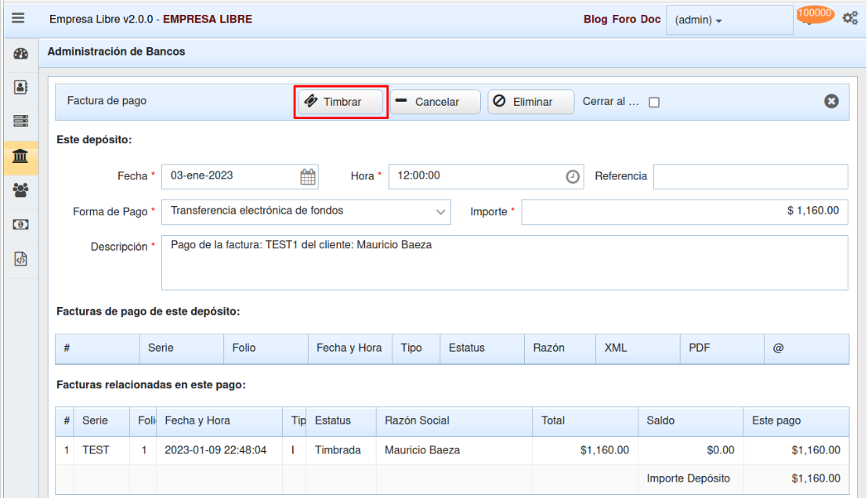
Task: Open the hamburger menu in the top bar
Action: [x=17, y=19]
